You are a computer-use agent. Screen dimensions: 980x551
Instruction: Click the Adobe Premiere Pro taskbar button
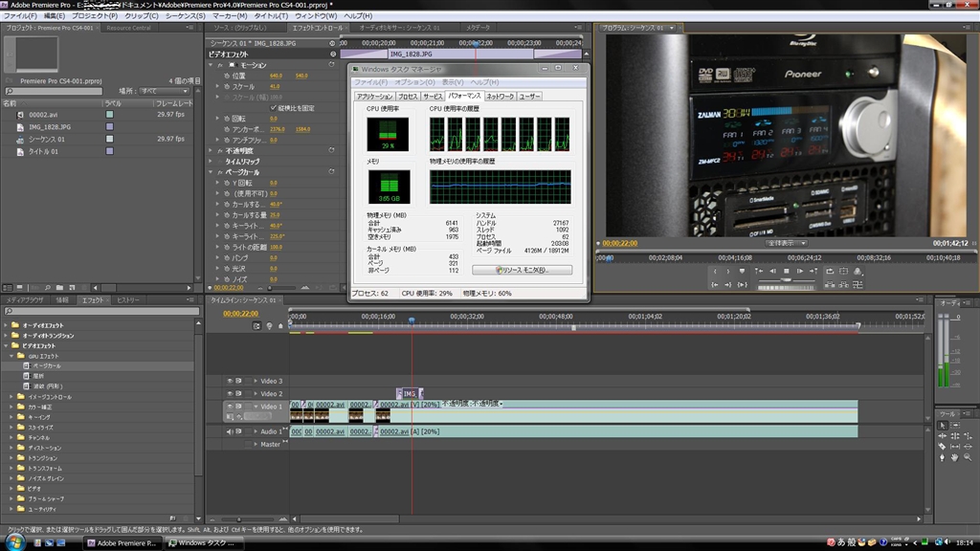(x=122, y=542)
